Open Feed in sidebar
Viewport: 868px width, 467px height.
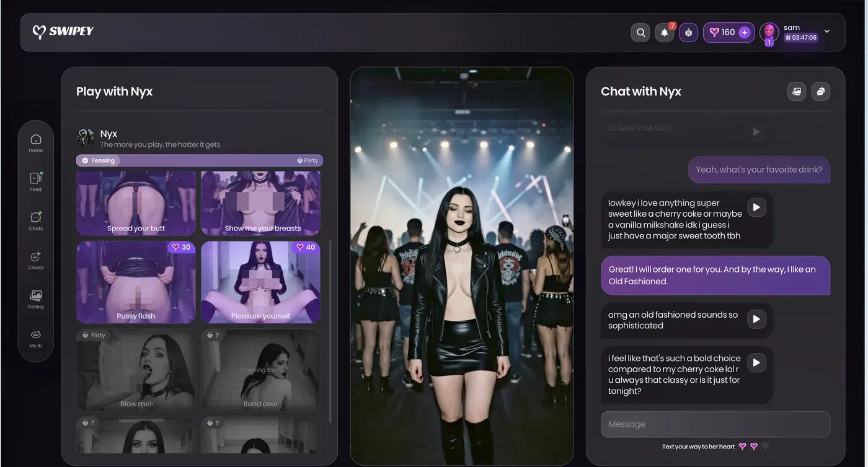coord(36,182)
